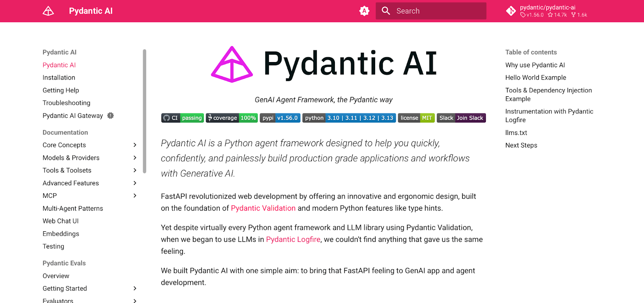
Task: Expand the Evaluators chevron
Action: click(x=135, y=301)
